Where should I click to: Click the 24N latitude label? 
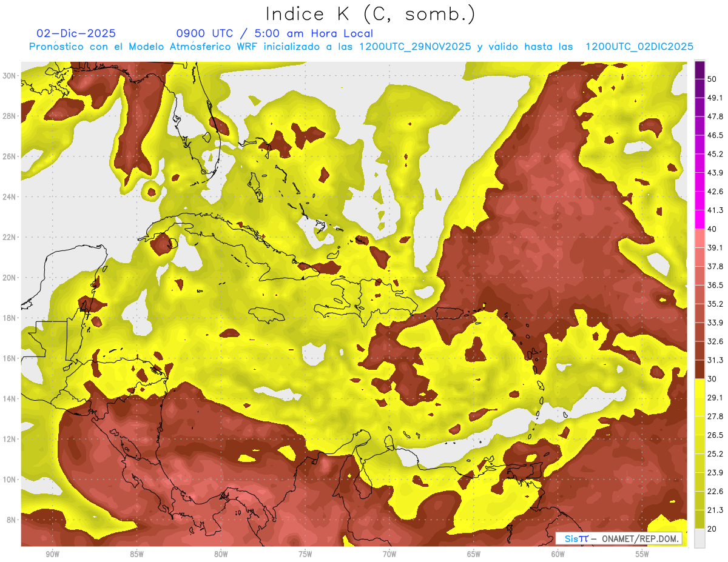(9, 197)
